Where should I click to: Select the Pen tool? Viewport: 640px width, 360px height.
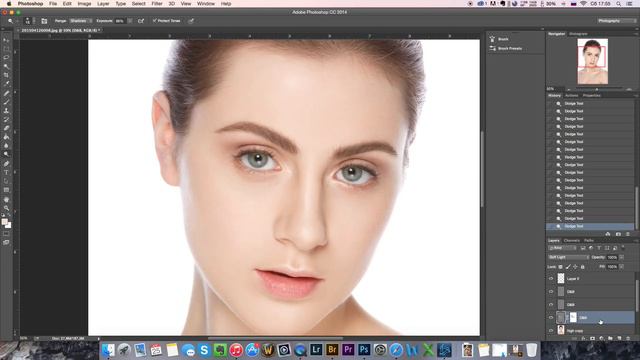click(x=6, y=164)
